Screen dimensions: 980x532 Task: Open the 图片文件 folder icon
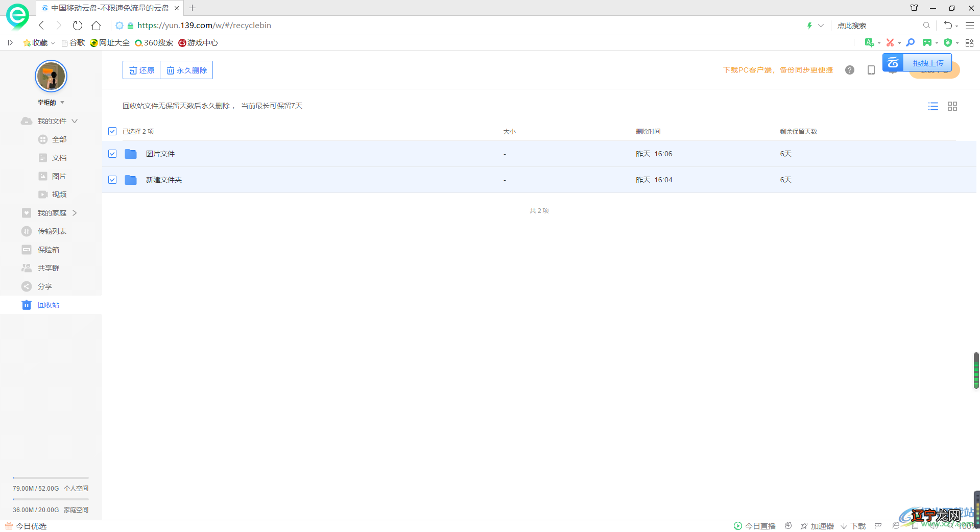point(131,154)
